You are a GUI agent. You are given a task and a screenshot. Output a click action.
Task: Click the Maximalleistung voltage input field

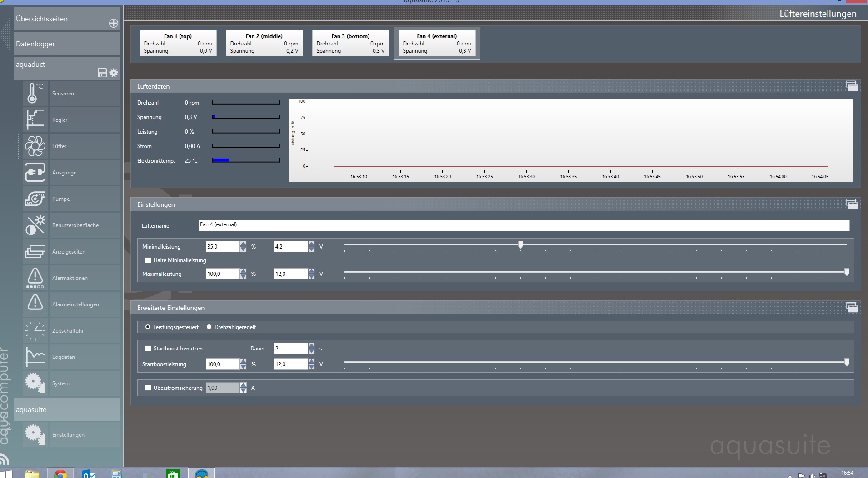291,274
